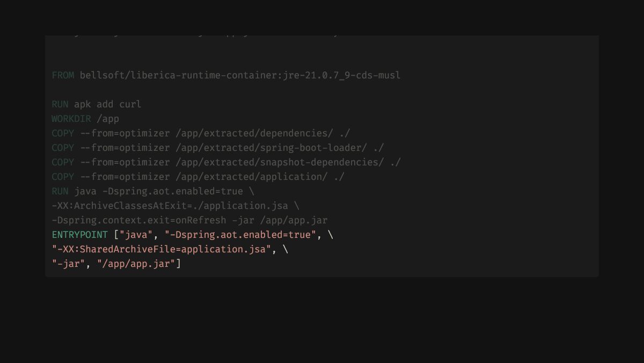Click the "-jar" string in the last line
Screen dimensions: 644x363
[68, 264]
